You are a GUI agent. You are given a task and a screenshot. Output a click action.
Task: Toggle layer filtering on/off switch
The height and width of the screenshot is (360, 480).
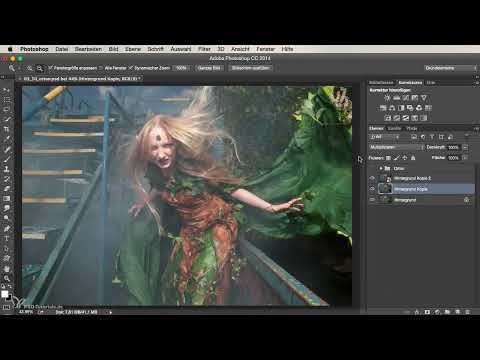(467, 136)
